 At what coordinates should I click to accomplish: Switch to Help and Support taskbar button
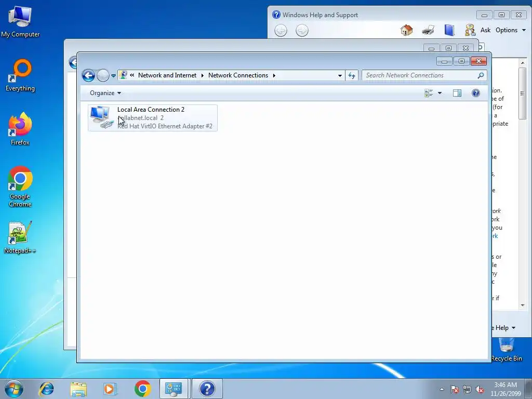(207, 389)
